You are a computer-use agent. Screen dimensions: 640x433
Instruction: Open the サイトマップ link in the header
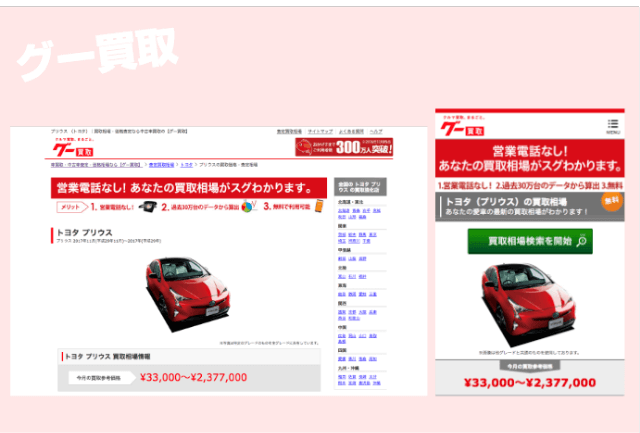point(320,131)
